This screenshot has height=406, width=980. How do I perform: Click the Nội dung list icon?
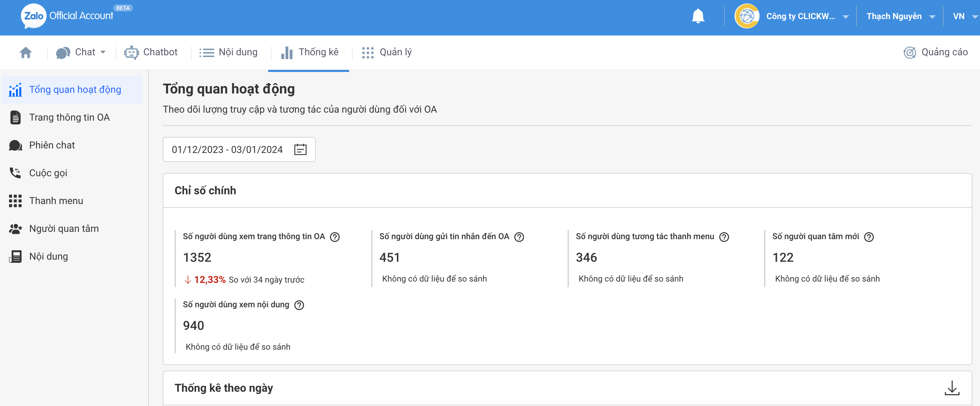207,52
